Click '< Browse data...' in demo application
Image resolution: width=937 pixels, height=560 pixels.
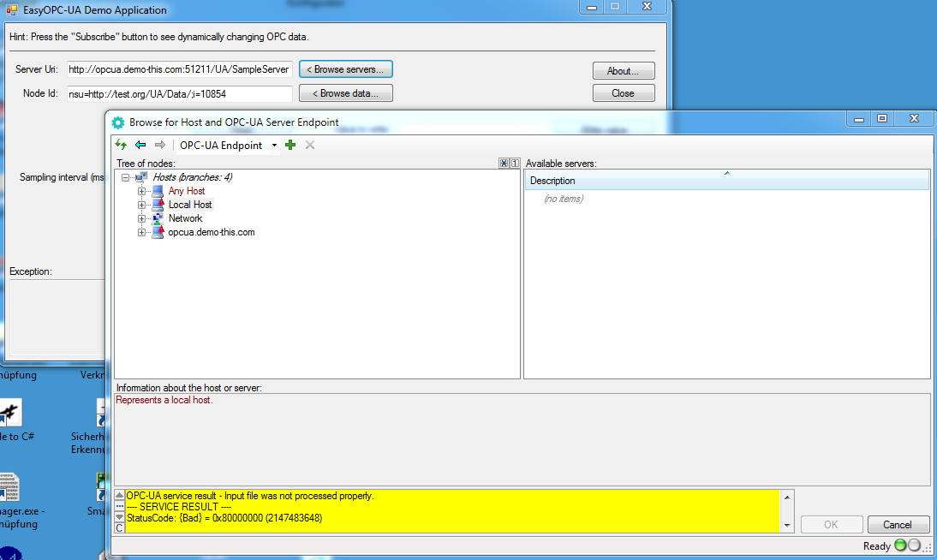(x=345, y=93)
